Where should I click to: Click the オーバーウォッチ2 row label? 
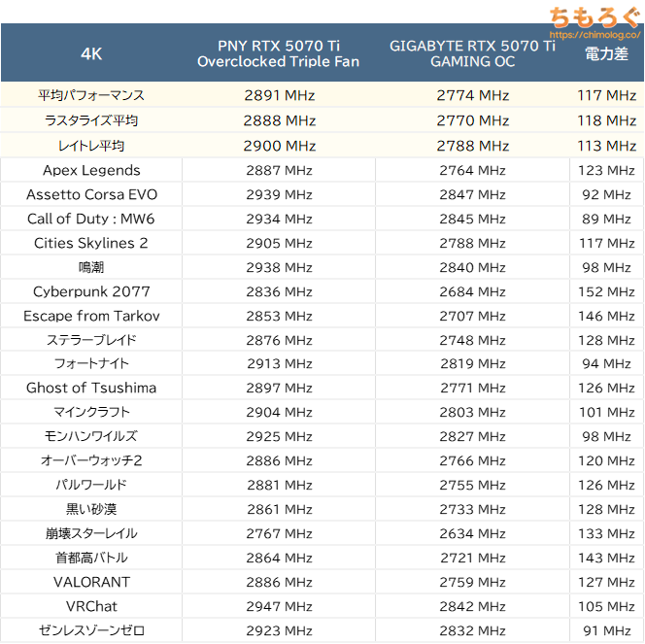coord(91,460)
